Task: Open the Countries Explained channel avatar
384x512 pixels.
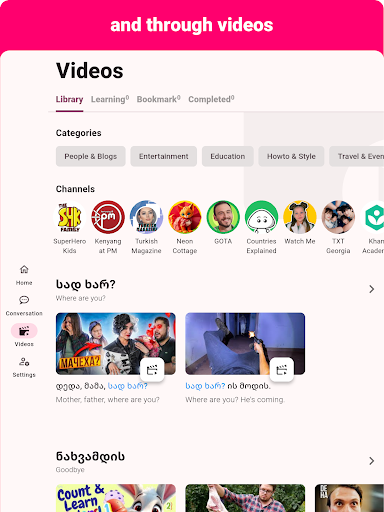Action: tap(261, 217)
